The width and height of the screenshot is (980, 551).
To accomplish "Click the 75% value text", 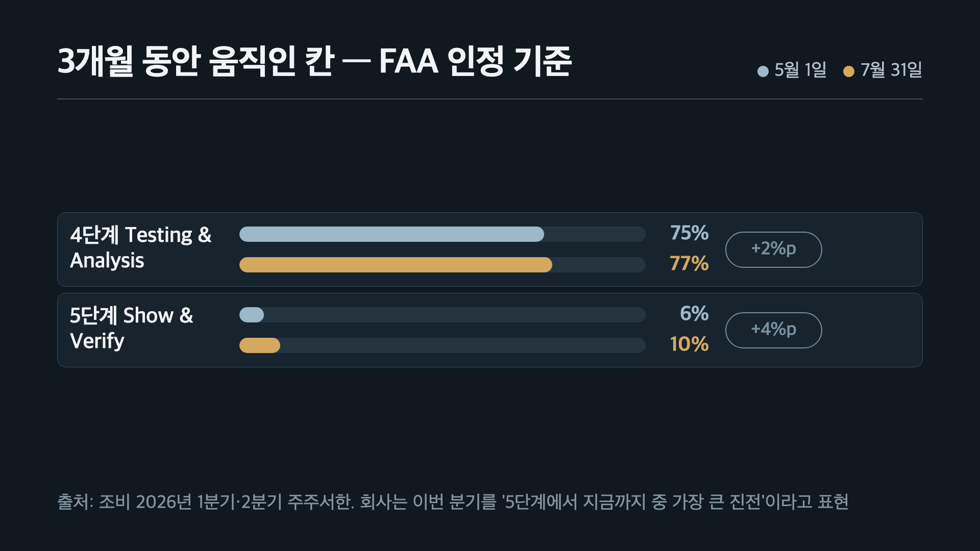I will tap(689, 233).
